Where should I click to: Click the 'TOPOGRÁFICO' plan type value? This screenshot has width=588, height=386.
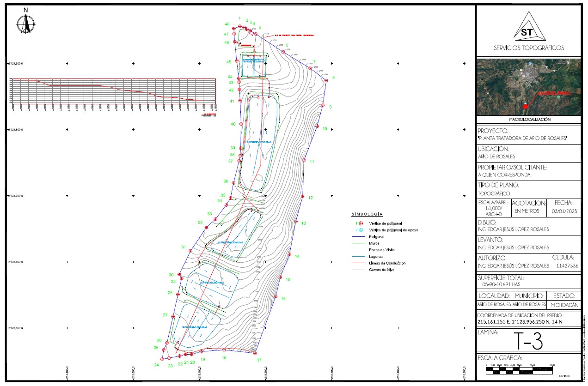(494, 194)
